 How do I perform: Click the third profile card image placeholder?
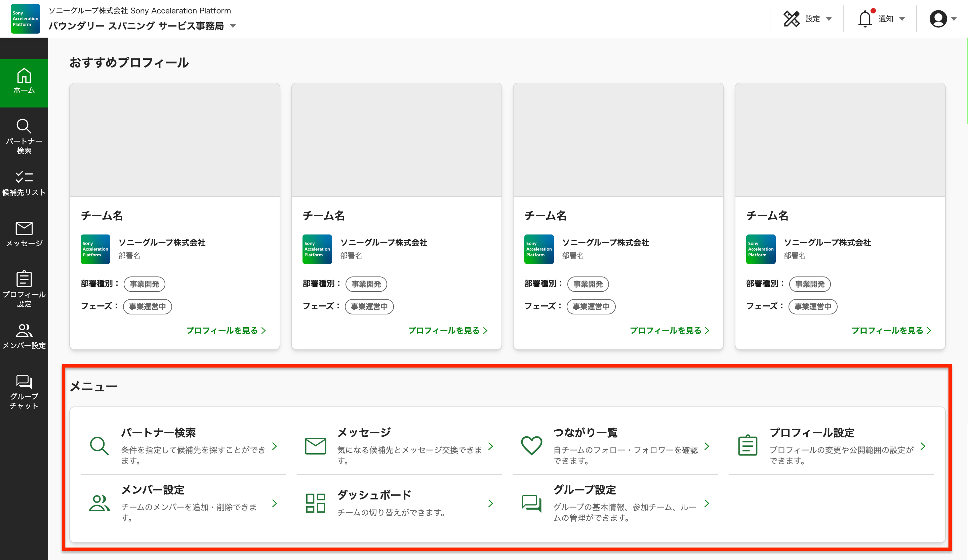tap(618, 140)
